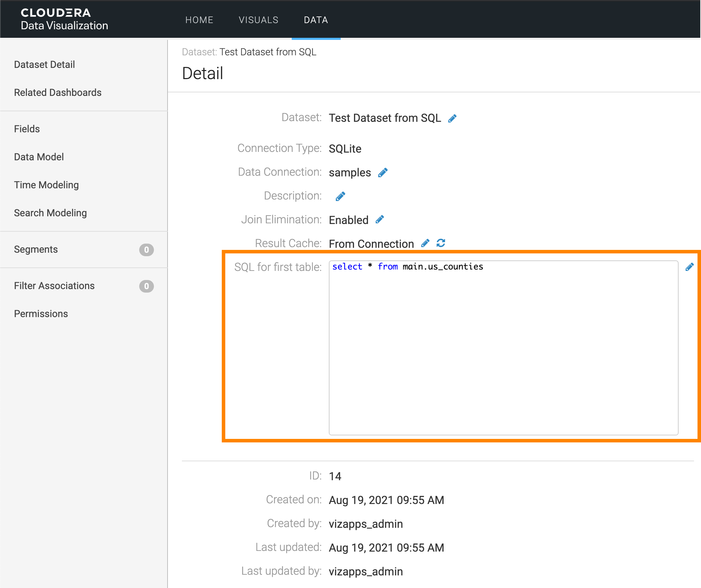Open Dataset Detail in sidebar

(x=44, y=64)
